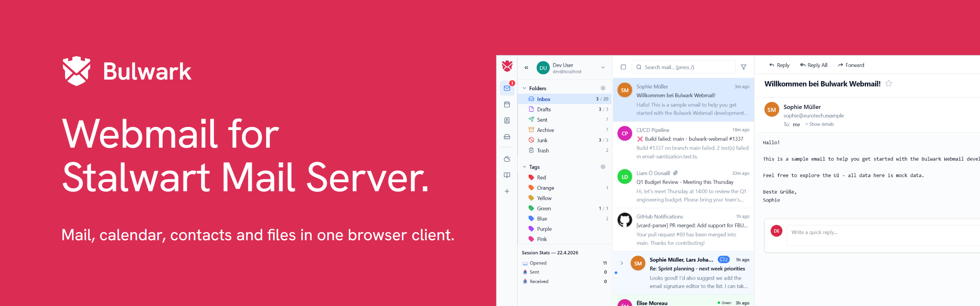Select the Willkommen bei Bulwark Webmail list item
The height and width of the screenshot is (306, 980).
pos(683,100)
